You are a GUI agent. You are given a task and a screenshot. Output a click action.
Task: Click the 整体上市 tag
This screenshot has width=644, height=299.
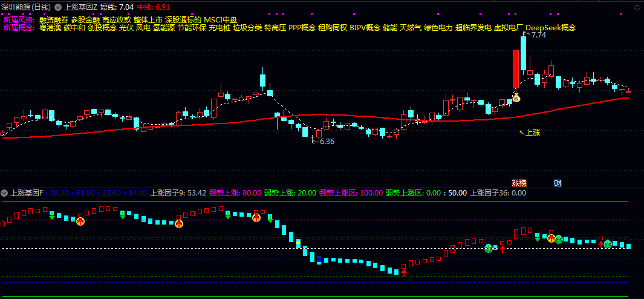(x=148, y=20)
